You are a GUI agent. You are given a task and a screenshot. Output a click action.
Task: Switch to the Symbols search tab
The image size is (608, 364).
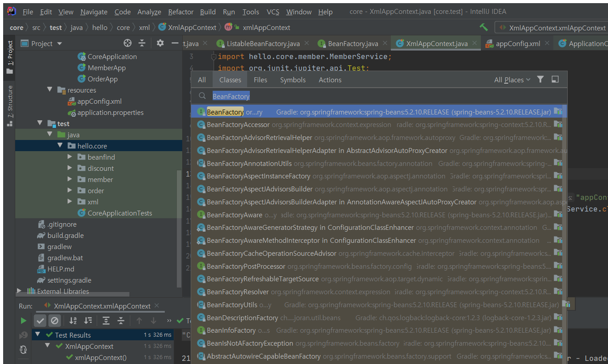293,80
